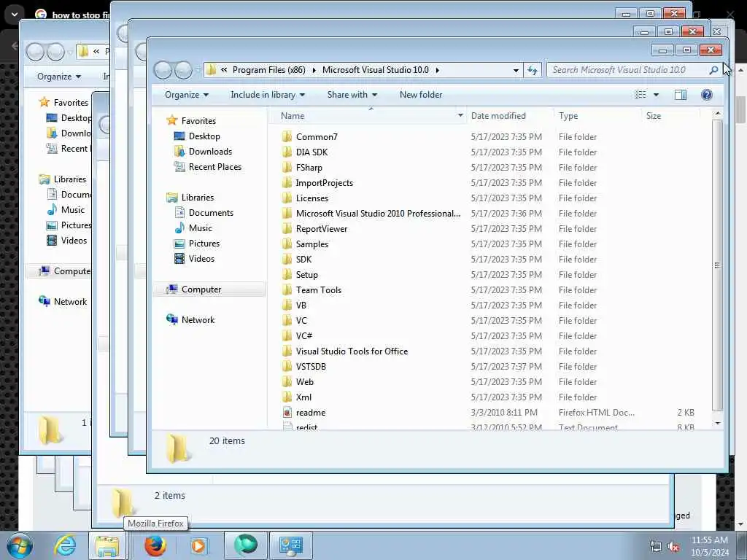
Task: Click the file list vertical scrollbar
Action: tap(717, 265)
